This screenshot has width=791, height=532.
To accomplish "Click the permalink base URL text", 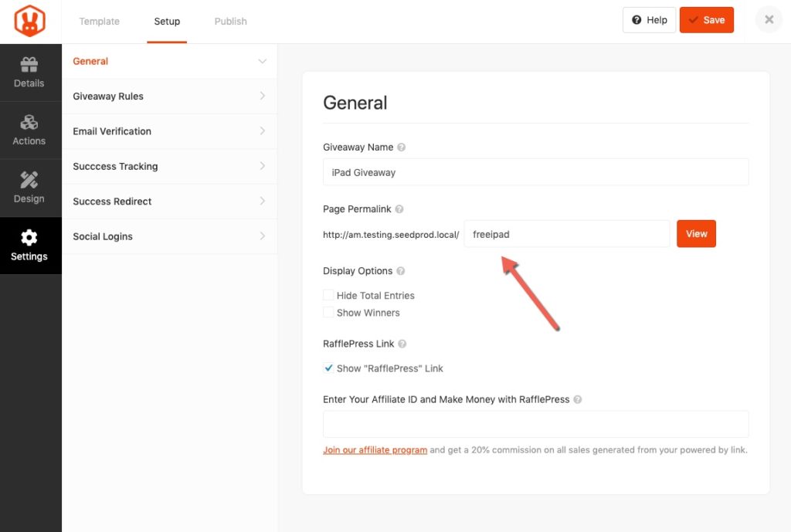I will point(391,235).
